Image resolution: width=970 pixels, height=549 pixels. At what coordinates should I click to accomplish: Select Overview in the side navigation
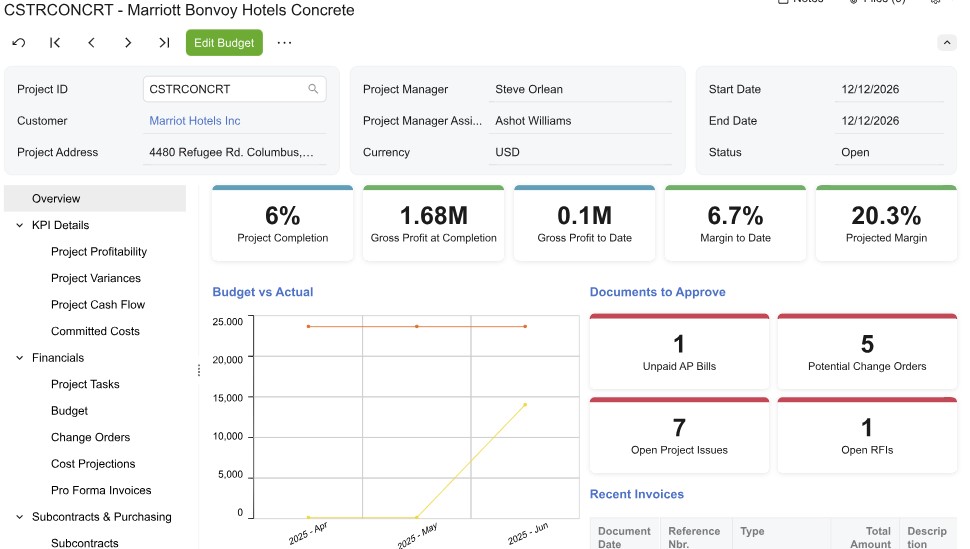56,199
